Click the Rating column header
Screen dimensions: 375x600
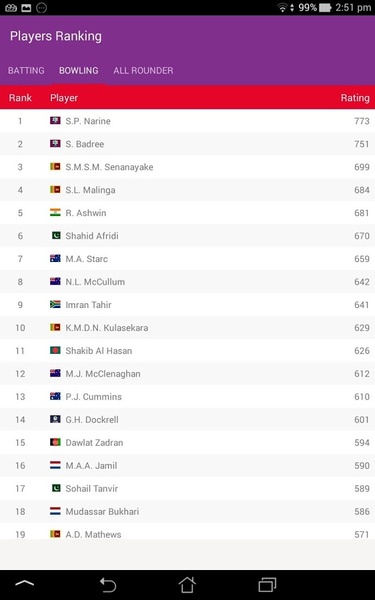[355, 98]
